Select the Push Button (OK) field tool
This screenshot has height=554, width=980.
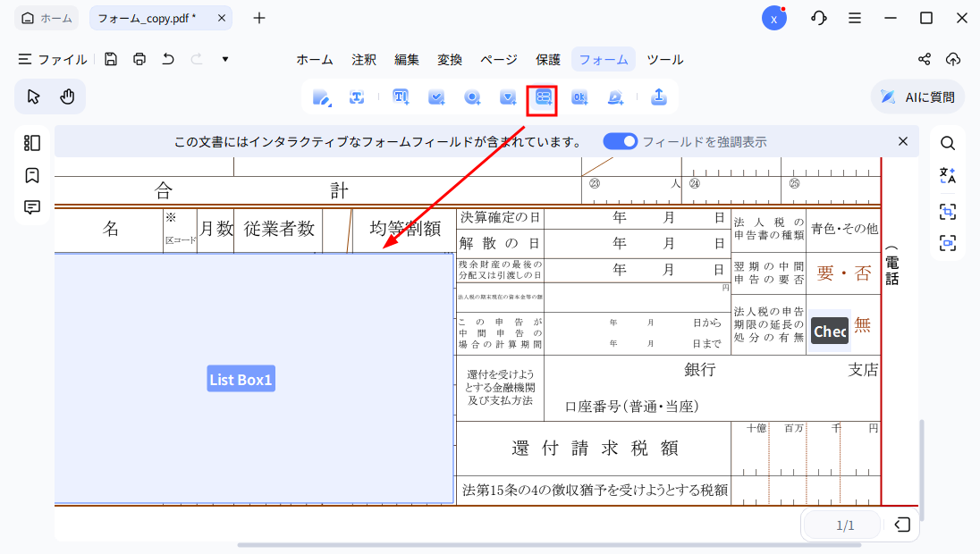coord(579,97)
